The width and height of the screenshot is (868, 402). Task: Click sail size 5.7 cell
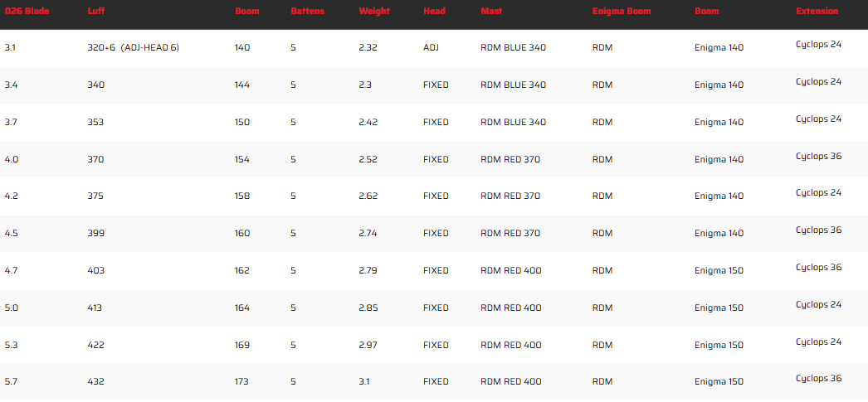[x=11, y=382]
